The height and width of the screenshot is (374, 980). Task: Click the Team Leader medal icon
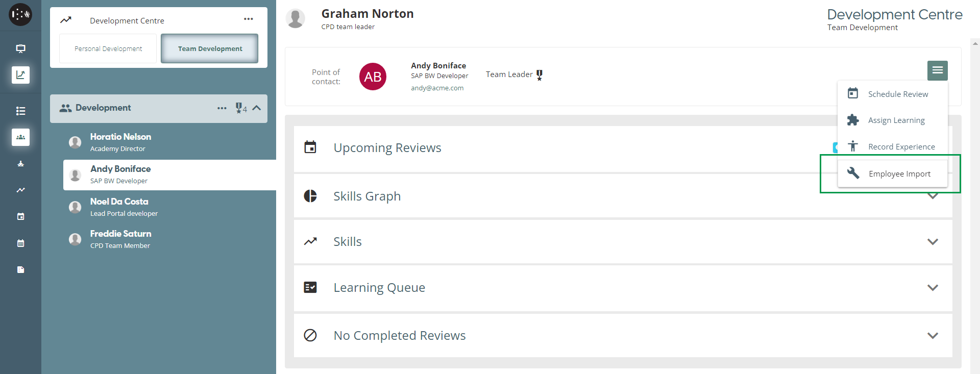click(540, 75)
